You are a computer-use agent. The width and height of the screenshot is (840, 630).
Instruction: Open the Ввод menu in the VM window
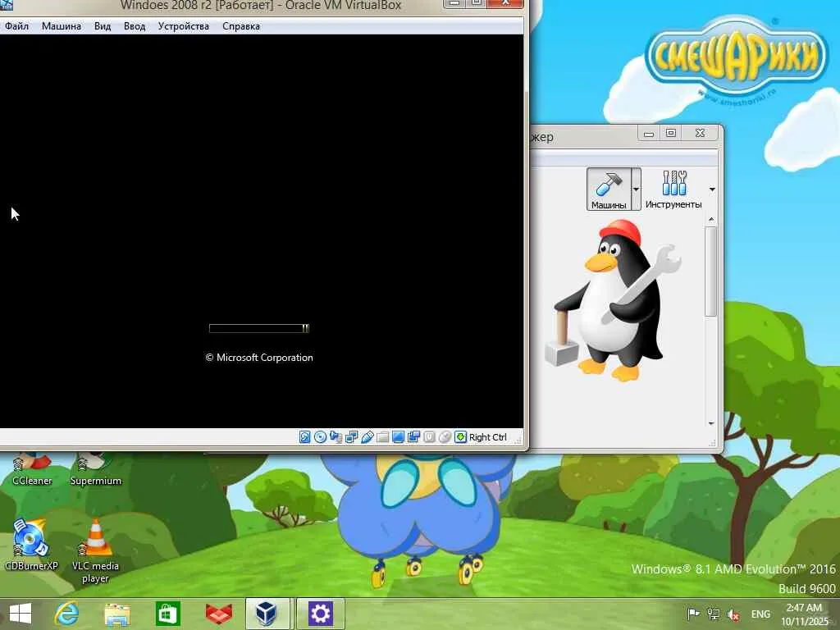[x=135, y=26]
